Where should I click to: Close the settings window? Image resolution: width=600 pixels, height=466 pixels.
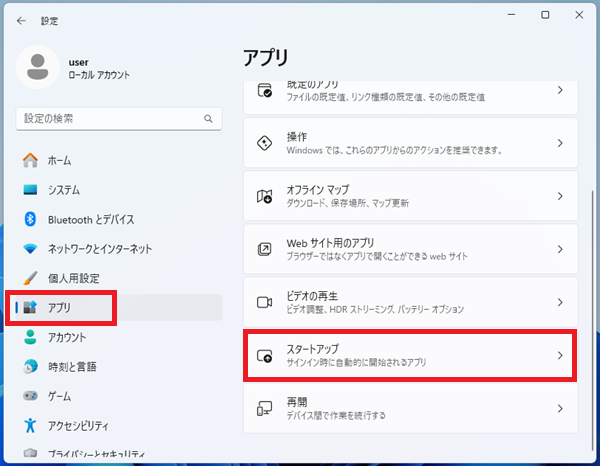579,15
